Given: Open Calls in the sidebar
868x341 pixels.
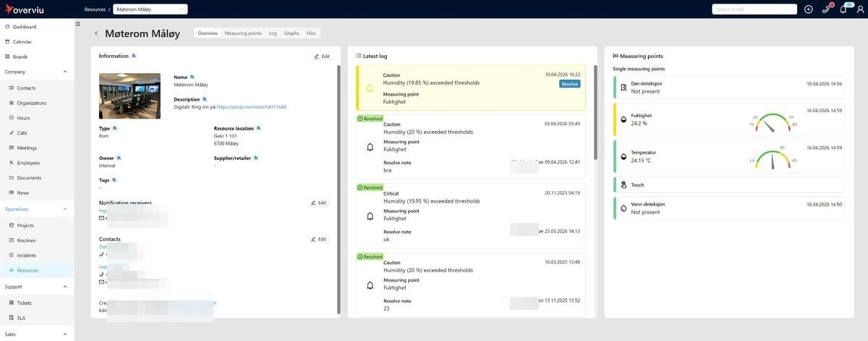Looking at the screenshot, I should coord(37,132).
